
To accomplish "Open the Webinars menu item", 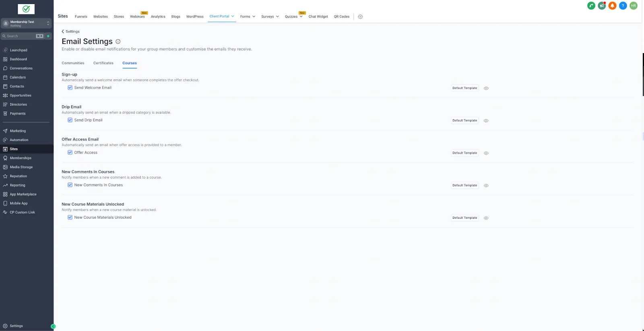I will [137, 16].
